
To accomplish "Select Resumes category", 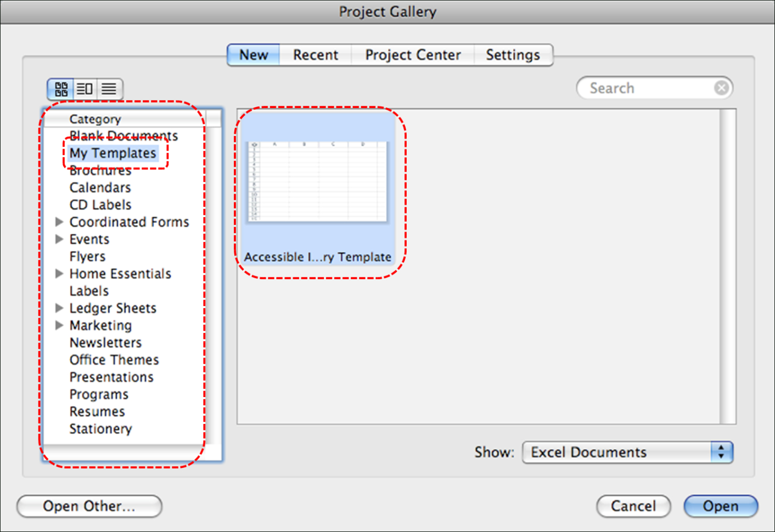I will (x=97, y=412).
